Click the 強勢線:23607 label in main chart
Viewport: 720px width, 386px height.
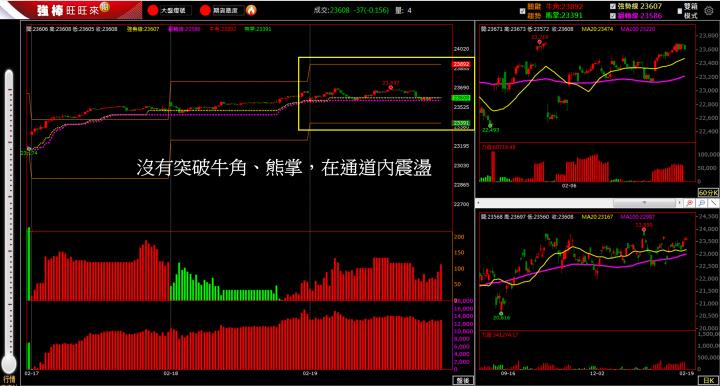tap(143, 29)
